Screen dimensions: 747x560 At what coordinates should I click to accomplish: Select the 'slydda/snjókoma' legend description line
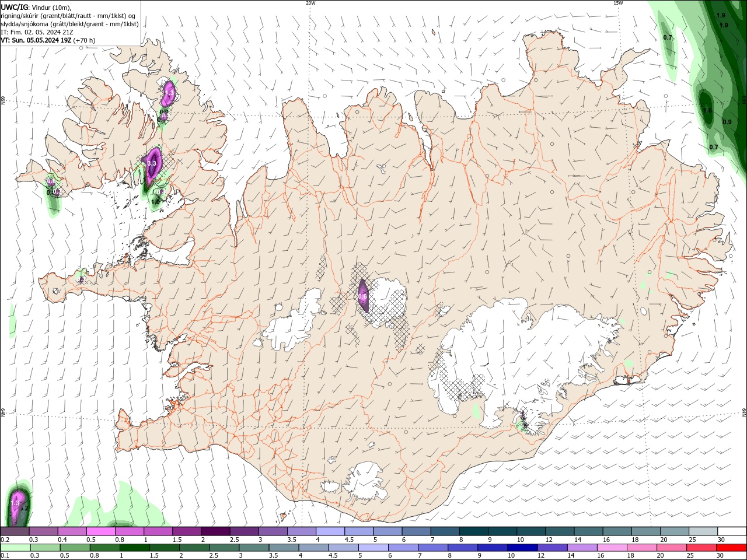point(70,24)
